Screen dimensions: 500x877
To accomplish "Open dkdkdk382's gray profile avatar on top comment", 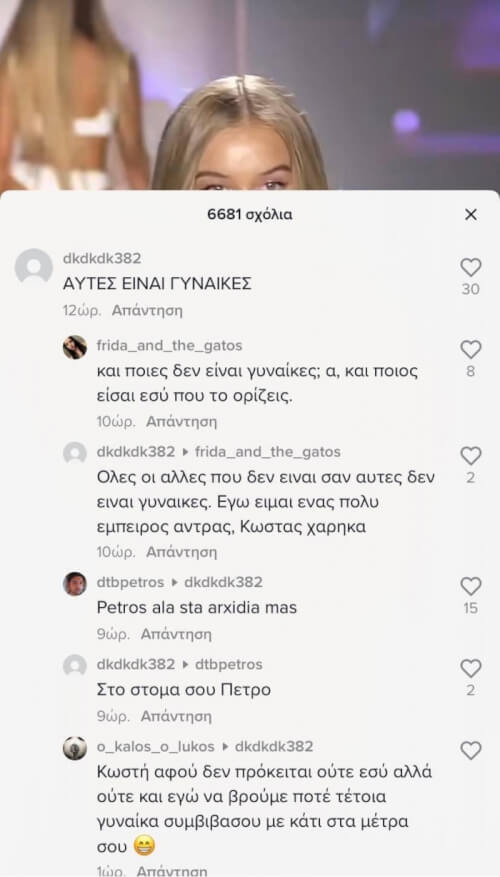I will 34,266.
